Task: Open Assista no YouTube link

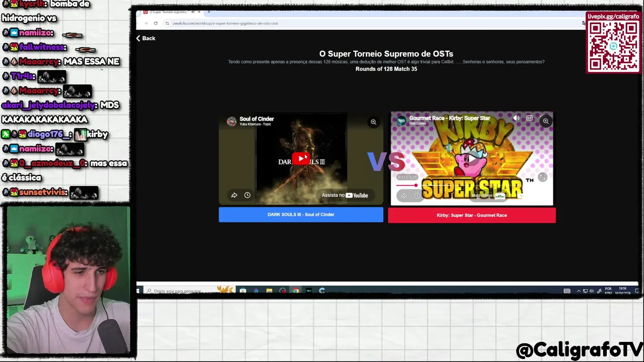Action: pyautogui.click(x=345, y=195)
